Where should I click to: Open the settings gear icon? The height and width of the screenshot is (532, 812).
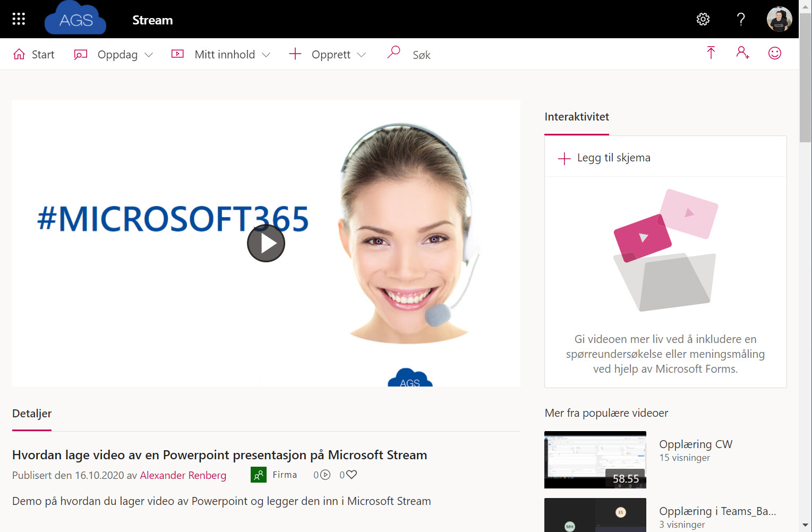coord(703,20)
